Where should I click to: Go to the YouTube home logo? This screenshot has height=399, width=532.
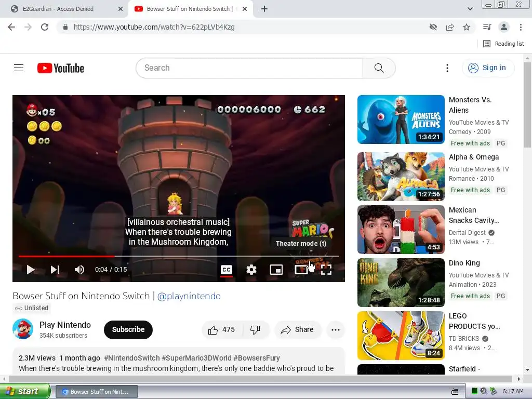[61, 68]
